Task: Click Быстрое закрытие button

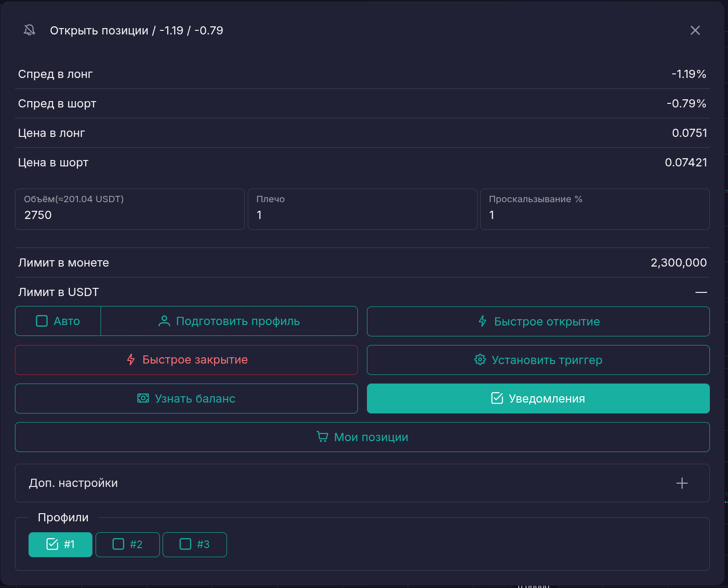Action: [186, 360]
